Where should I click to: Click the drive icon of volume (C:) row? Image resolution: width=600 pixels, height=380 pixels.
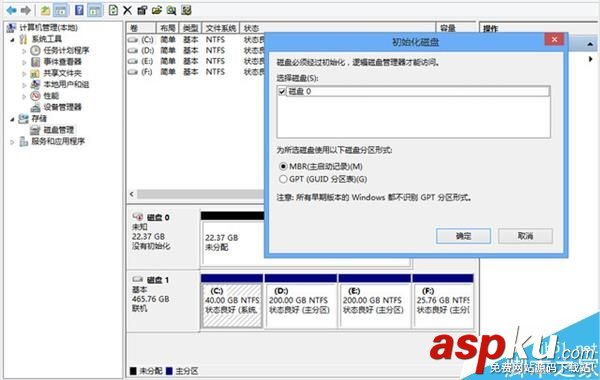pyautogui.click(x=133, y=40)
